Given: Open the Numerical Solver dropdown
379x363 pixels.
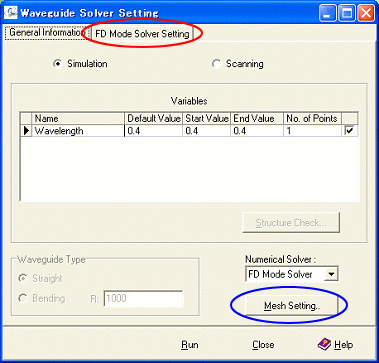Looking at the screenshot, I should click(331, 274).
